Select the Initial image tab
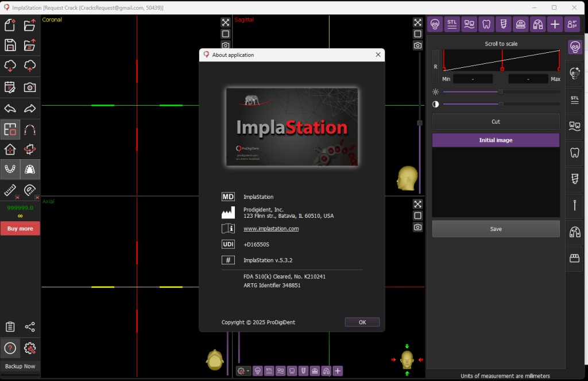Image resolution: width=588 pixels, height=381 pixels. pos(496,140)
